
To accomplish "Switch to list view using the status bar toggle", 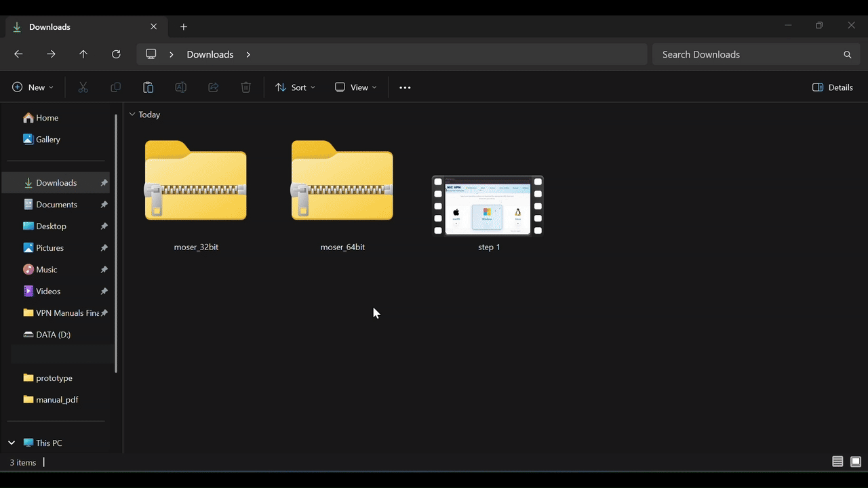I will pyautogui.click(x=837, y=462).
